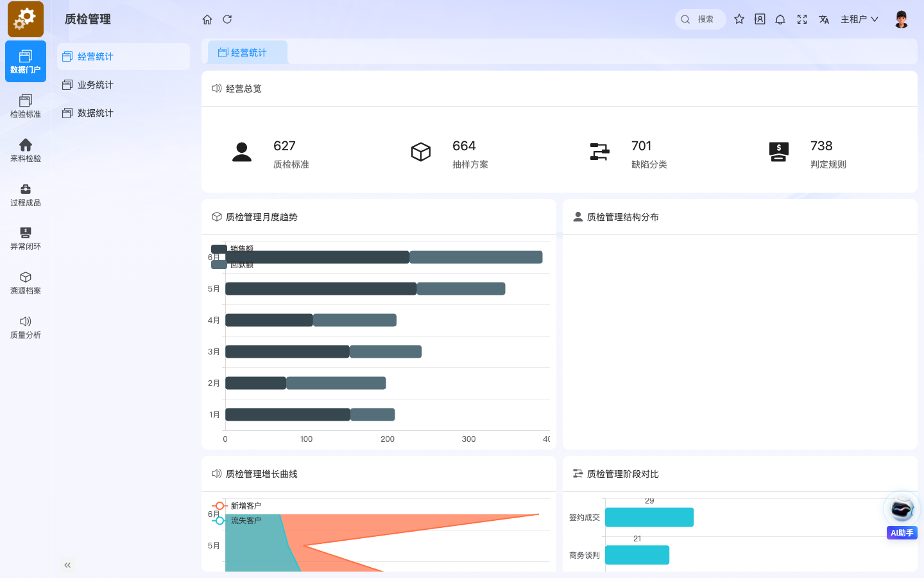Click the 商务谈判 bar in stage comparison
This screenshot has width=924, height=578.
pyautogui.click(x=637, y=556)
